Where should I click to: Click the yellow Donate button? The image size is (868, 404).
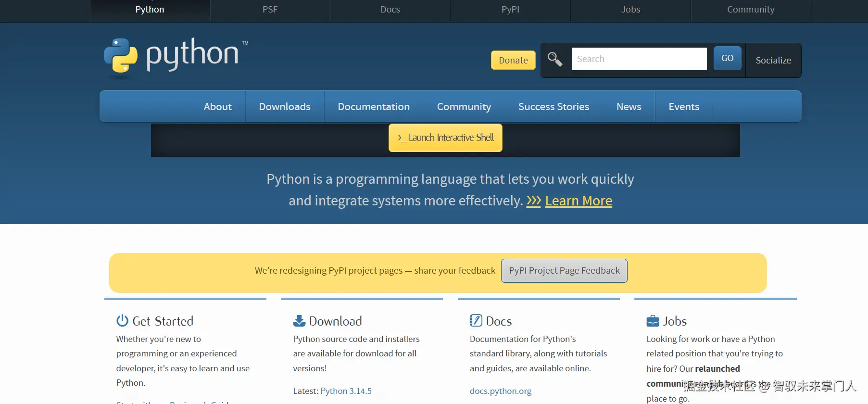(x=513, y=60)
